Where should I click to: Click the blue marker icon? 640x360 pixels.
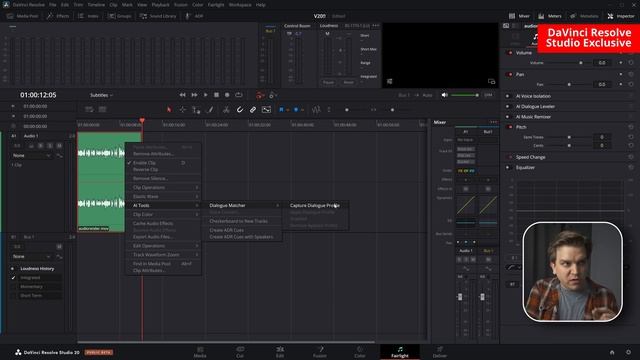[296, 109]
